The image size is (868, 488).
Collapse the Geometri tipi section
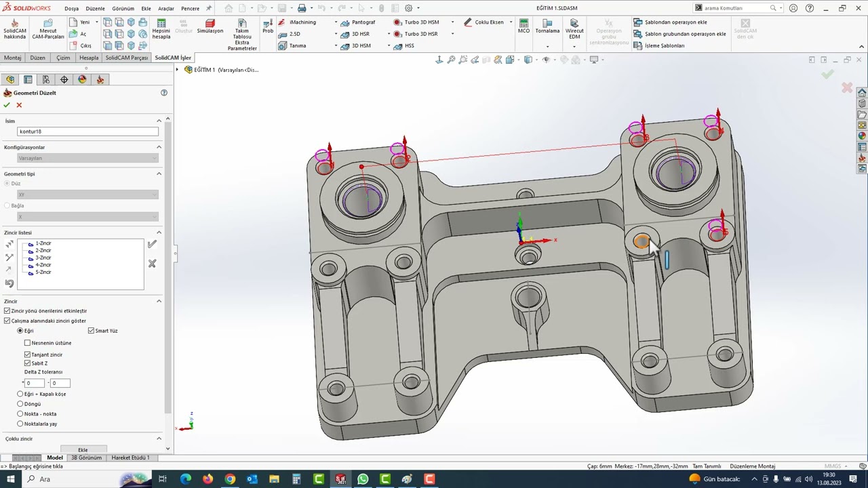(159, 174)
